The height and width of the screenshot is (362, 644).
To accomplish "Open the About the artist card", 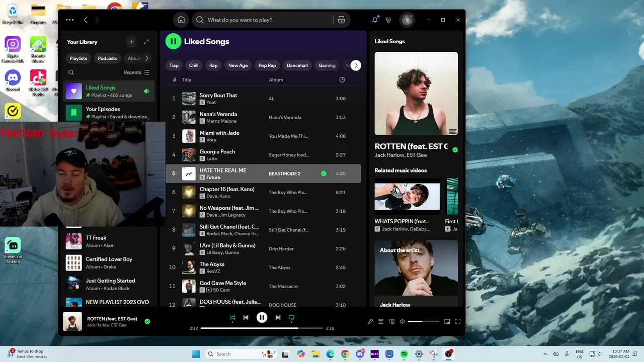I will (x=416, y=274).
